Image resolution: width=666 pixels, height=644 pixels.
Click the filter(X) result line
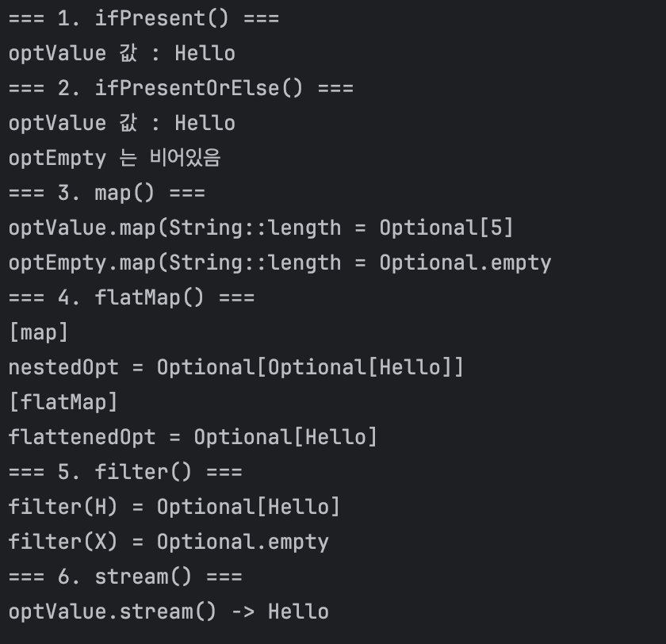click(168, 542)
